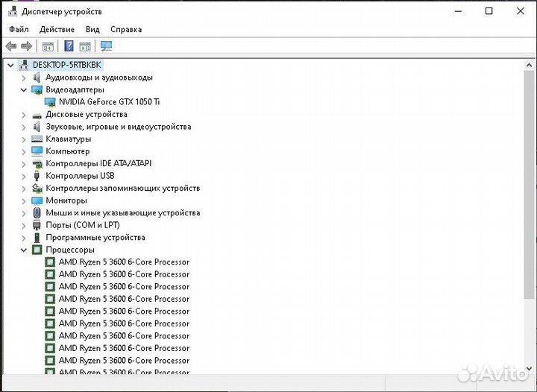Scan for hardware changes using the monitor icon
Image resolution: width=537 pixels, height=392 pixels.
(106, 46)
